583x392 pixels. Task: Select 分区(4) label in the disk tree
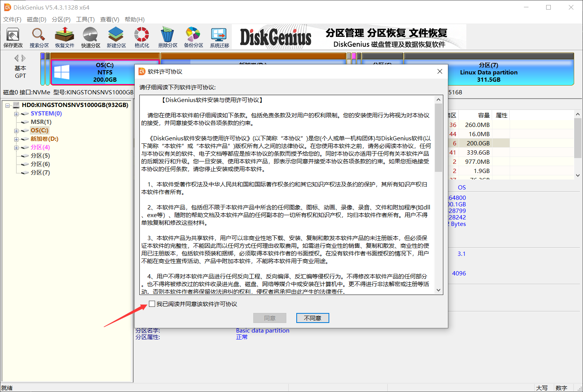(x=40, y=147)
